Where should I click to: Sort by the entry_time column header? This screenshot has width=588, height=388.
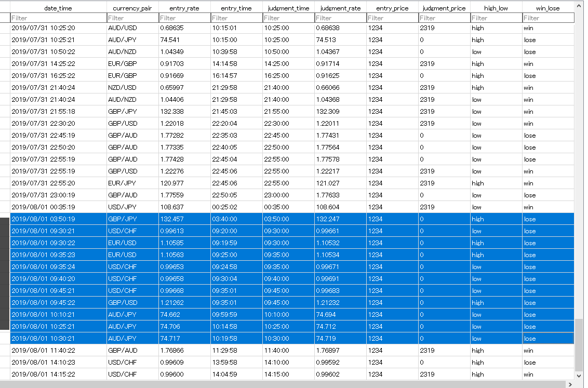coord(236,8)
